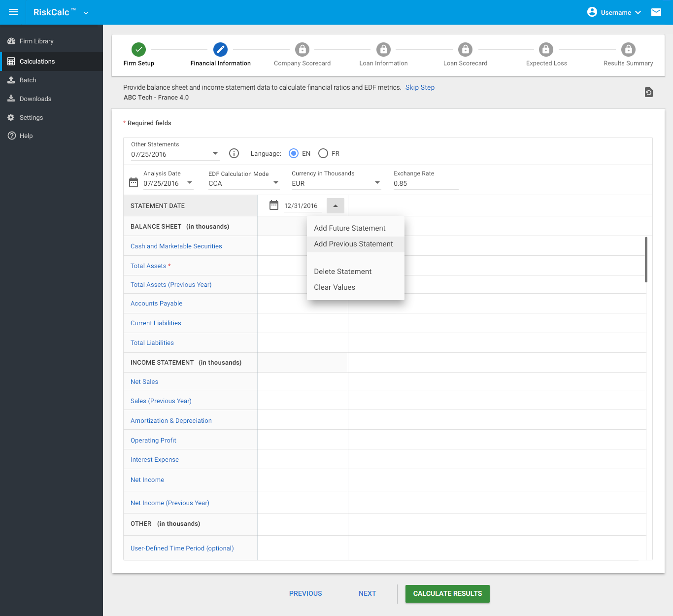Viewport: 673px width, 616px height.
Task: Click the Batch upload icon
Action: [11, 80]
